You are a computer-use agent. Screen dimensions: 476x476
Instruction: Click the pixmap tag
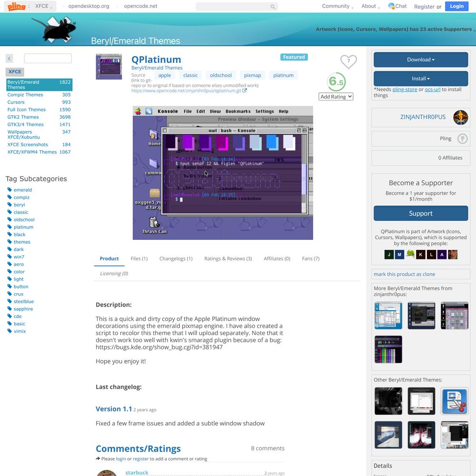point(253,75)
